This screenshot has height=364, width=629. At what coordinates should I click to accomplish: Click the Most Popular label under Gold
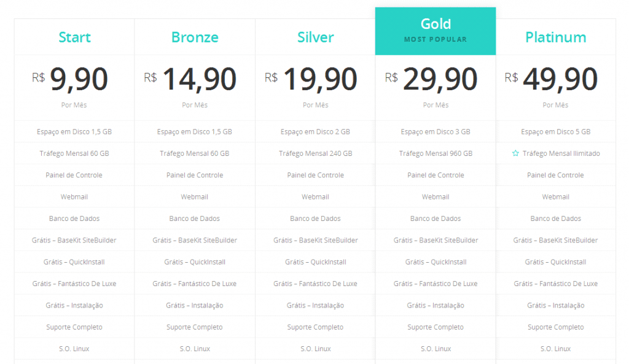point(436,39)
